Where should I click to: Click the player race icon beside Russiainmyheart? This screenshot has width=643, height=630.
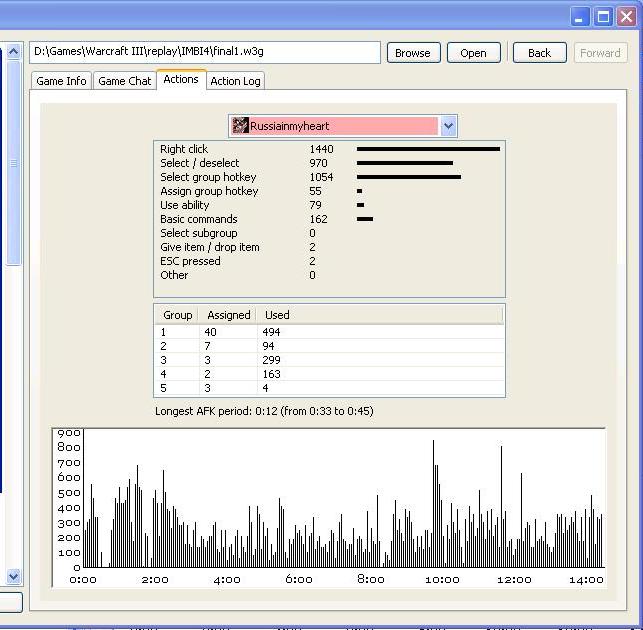(240, 126)
